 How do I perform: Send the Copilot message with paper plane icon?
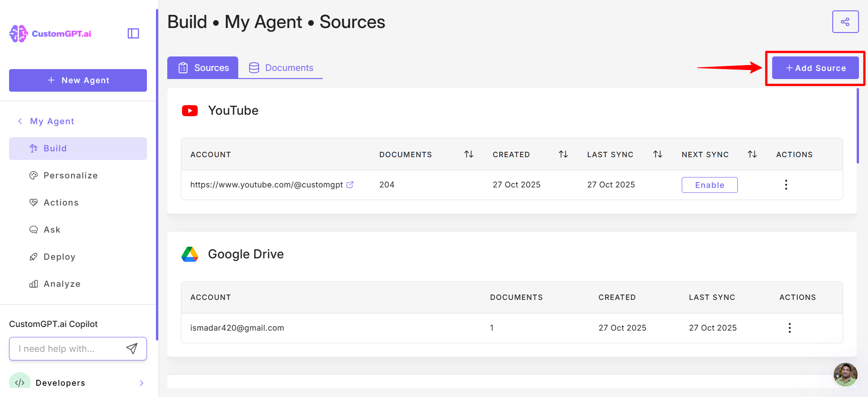coord(132,349)
